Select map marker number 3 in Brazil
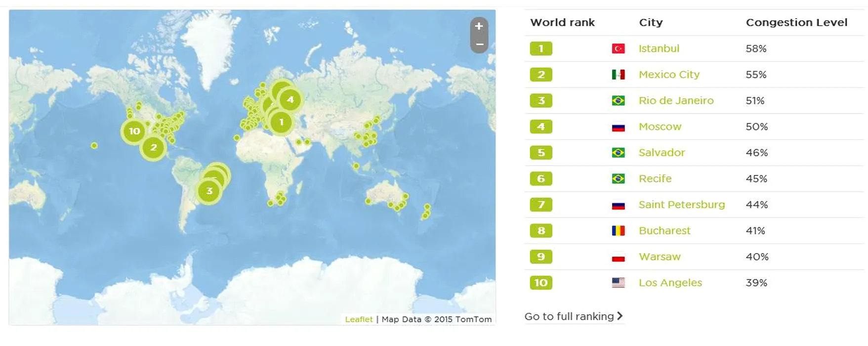Viewport: 868px width, 346px height. pyautogui.click(x=209, y=191)
